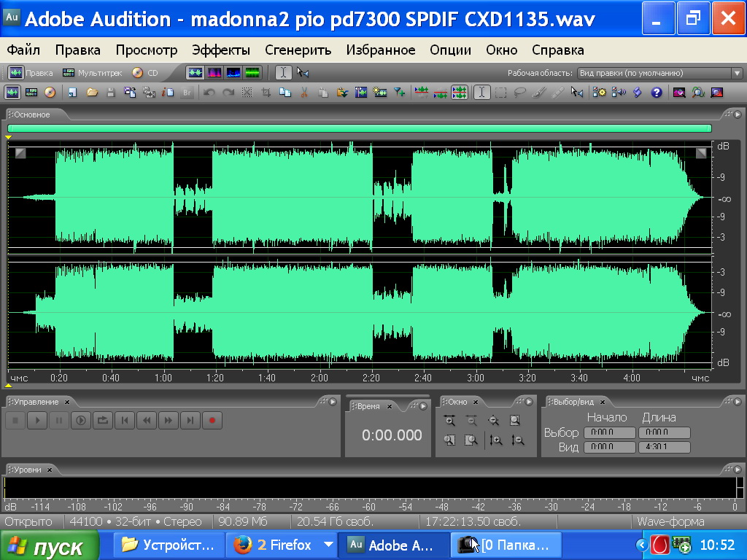747x560 pixels.
Task: Open the Управление panel options menu
Action: tap(333, 402)
